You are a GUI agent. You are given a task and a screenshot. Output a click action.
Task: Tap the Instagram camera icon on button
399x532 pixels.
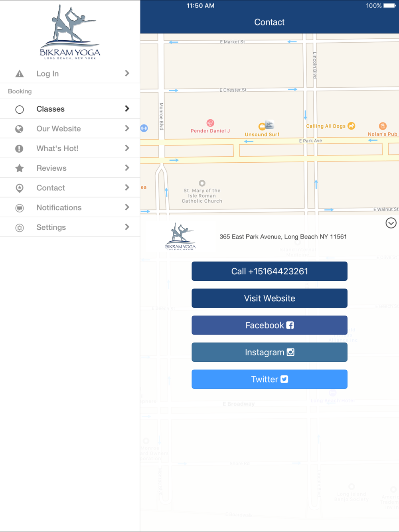290,352
